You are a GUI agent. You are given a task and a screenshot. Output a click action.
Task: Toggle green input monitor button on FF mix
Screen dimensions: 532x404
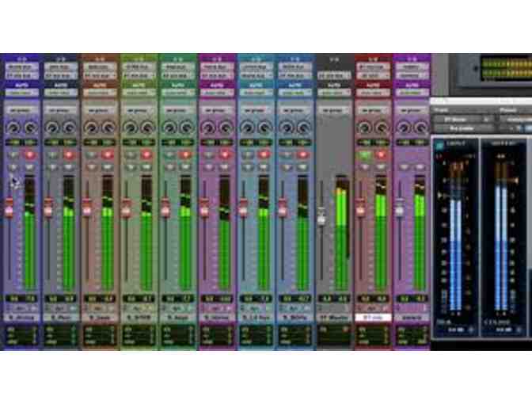[x=363, y=154]
